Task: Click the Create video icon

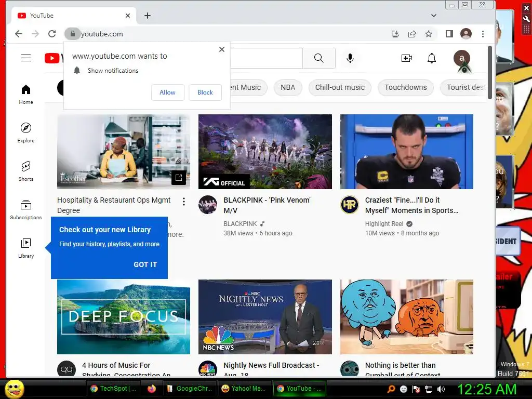Action: (406, 58)
